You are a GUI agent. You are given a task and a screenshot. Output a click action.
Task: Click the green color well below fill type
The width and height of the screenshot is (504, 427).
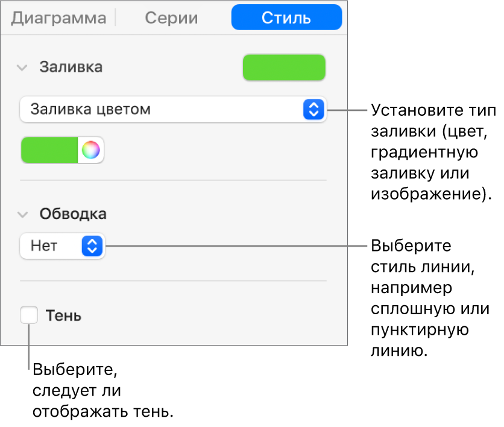pos(49,150)
